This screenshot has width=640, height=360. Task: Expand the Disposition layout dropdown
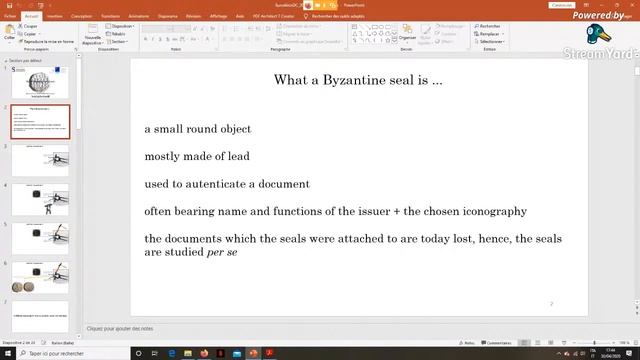(x=120, y=26)
